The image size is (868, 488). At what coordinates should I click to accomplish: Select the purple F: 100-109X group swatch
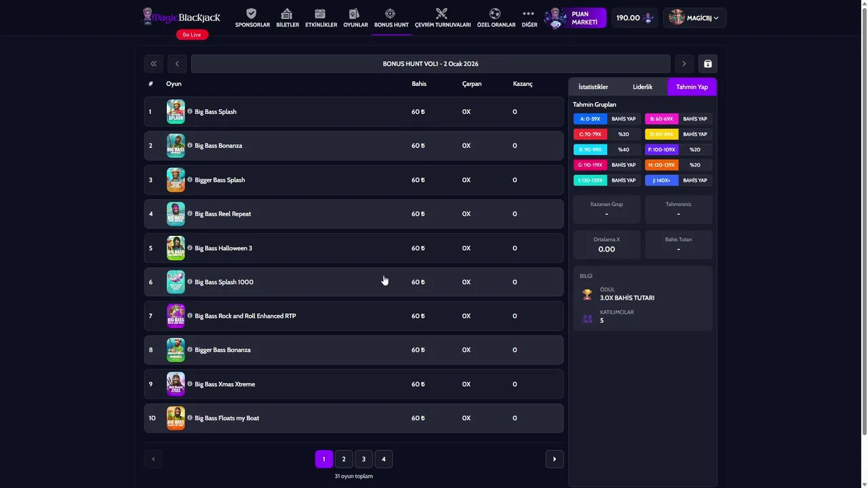click(x=661, y=150)
